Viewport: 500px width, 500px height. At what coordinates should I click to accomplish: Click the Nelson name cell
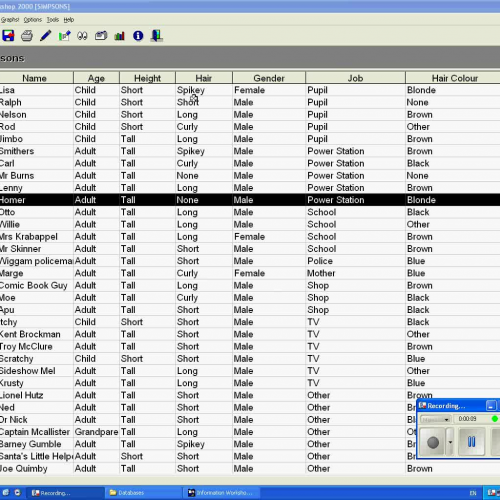pyautogui.click(x=36, y=115)
